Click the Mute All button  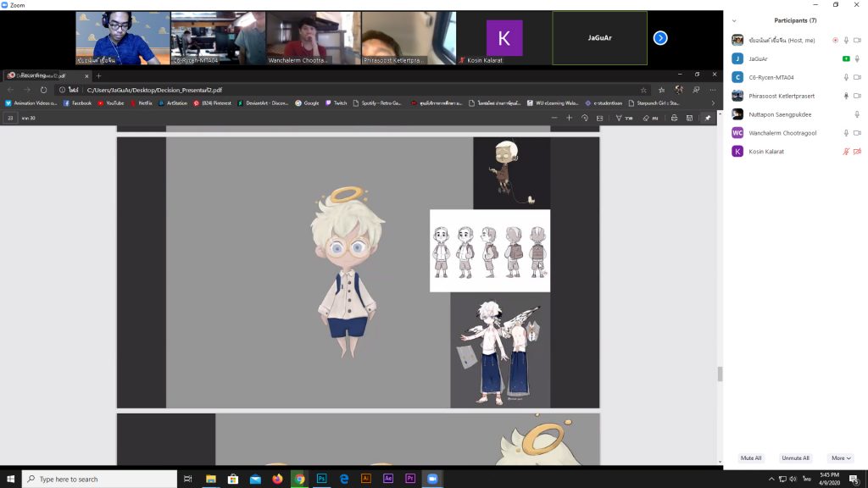click(751, 458)
